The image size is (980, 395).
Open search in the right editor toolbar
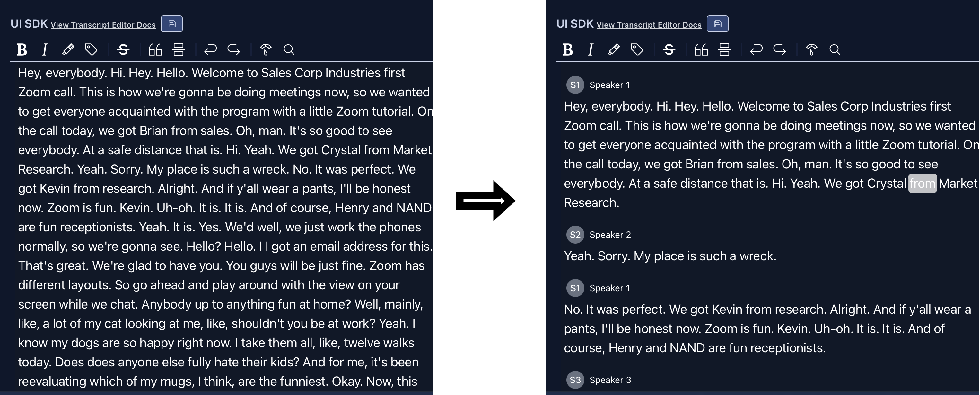point(834,49)
